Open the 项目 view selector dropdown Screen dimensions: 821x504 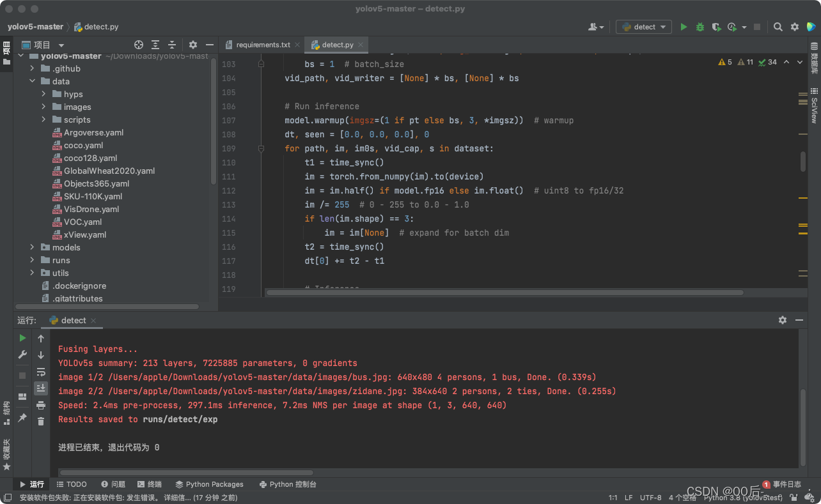pos(43,45)
